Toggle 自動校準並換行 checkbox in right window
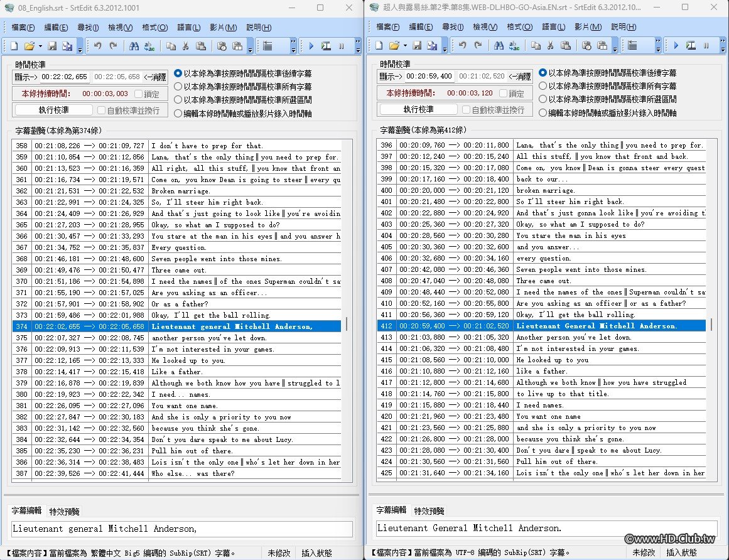Image resolution: width=729 pixels, height=560 pixels. coord(467,110)
